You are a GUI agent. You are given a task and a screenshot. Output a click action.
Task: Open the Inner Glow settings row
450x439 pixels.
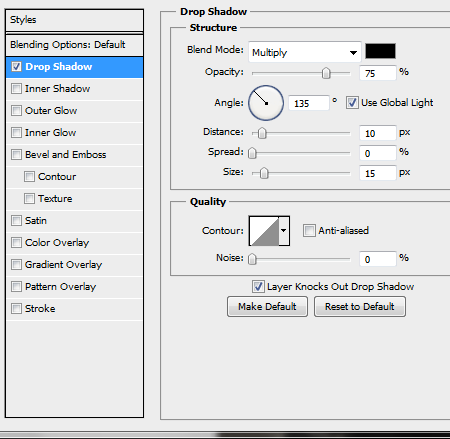(x=75, y=133)
